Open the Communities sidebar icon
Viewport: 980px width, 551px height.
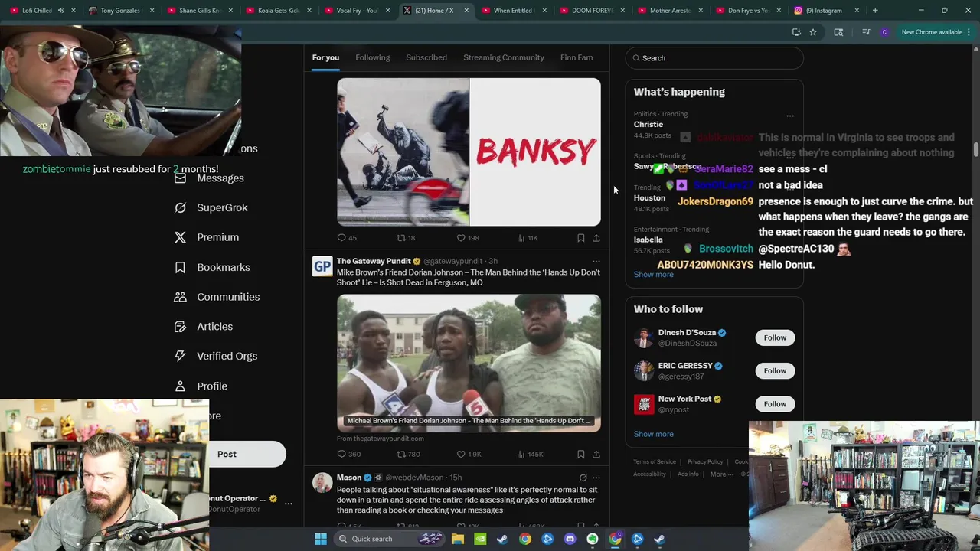click(x=180, y=297)
